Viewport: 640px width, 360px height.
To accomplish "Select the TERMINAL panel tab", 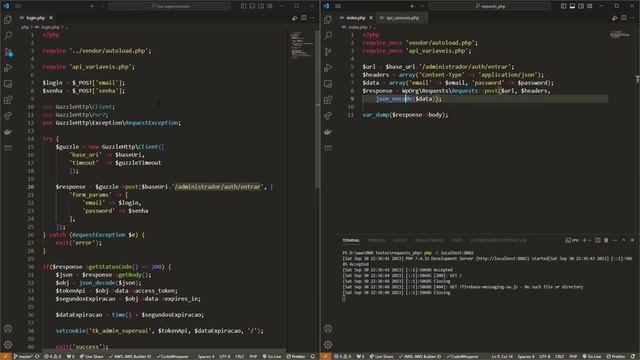I will pyautogui.click(x=351, y=240).
